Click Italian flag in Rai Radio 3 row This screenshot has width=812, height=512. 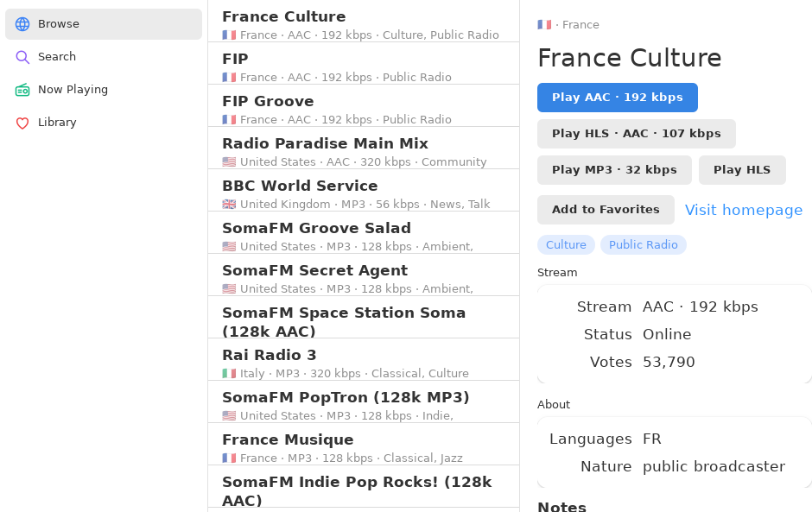click(x=229, y=374)
